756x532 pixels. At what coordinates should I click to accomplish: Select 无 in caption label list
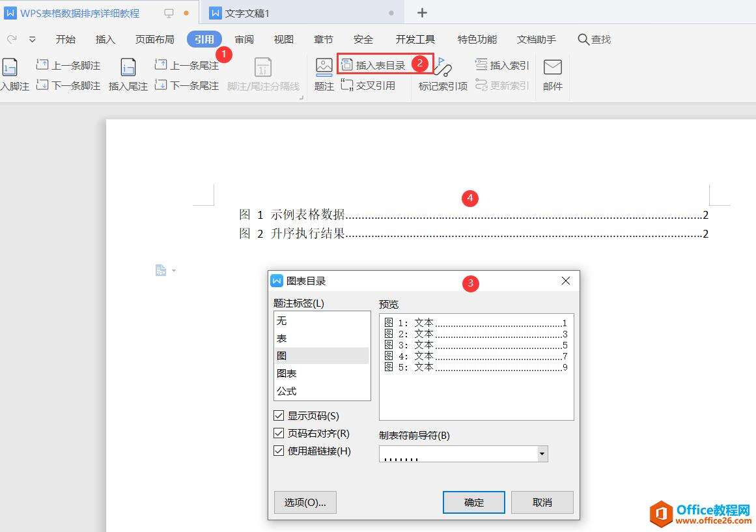322,321
